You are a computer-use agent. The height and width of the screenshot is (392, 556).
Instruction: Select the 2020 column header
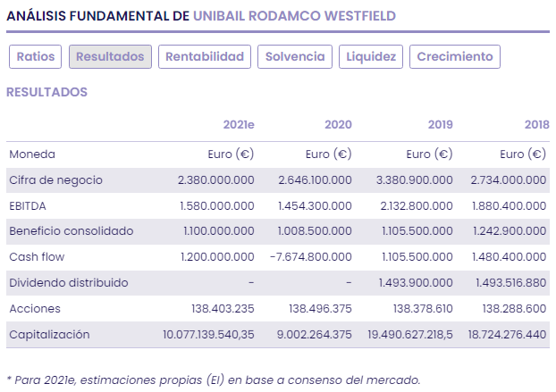(338, 124)
